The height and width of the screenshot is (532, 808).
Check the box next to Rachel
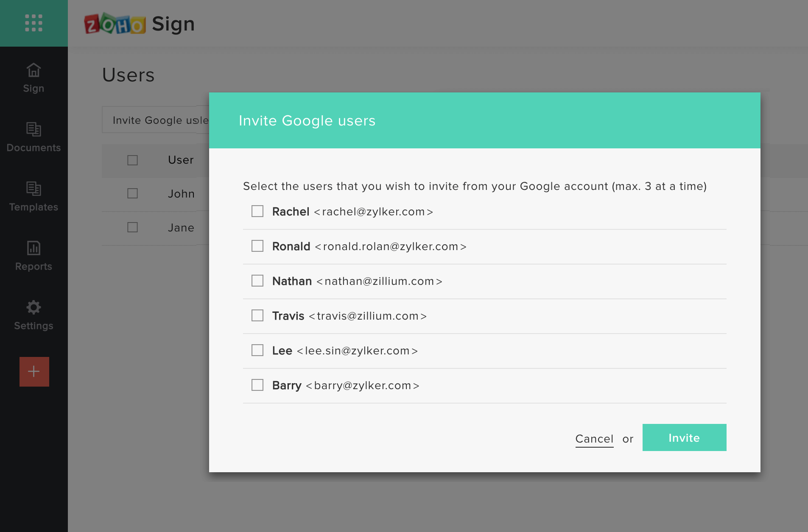(258, 211)
